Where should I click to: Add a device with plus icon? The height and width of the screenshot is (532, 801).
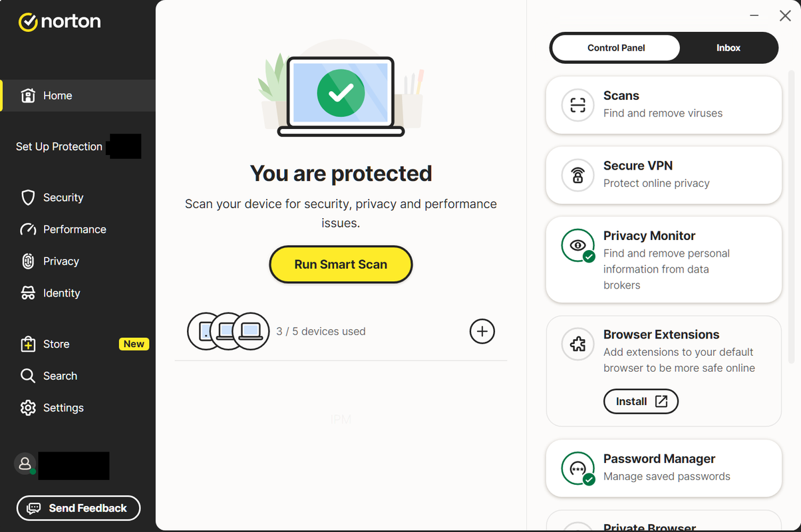coord(482,331)
